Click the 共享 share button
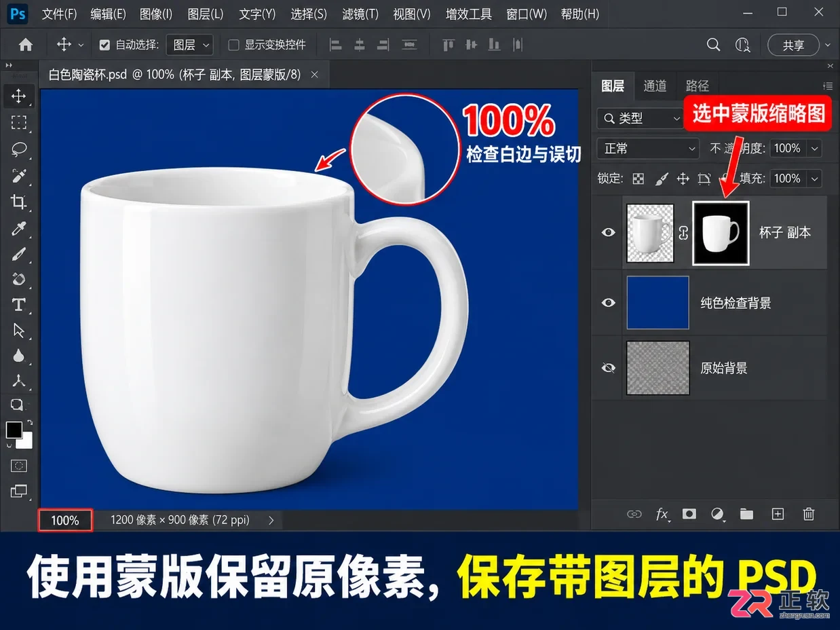 pyautogui.click(x=793, y=45)
